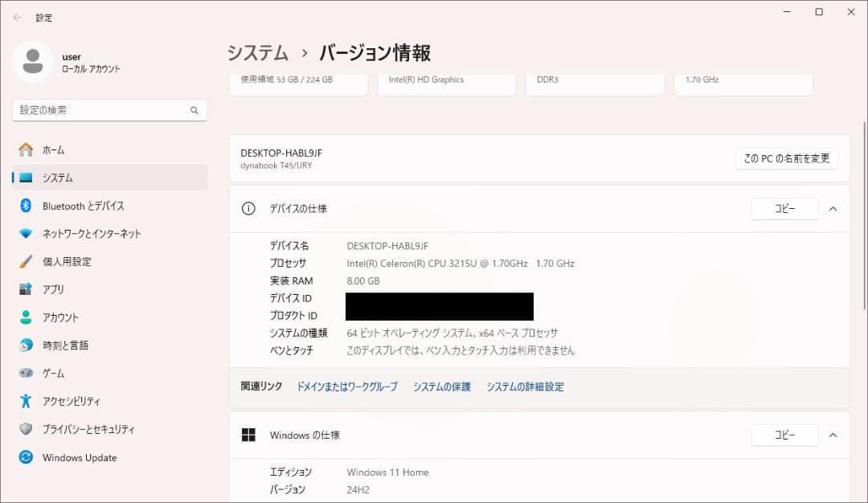Open システムの保護 link
The height and width of the screenshot is (503, 868).
click(442, 386)
